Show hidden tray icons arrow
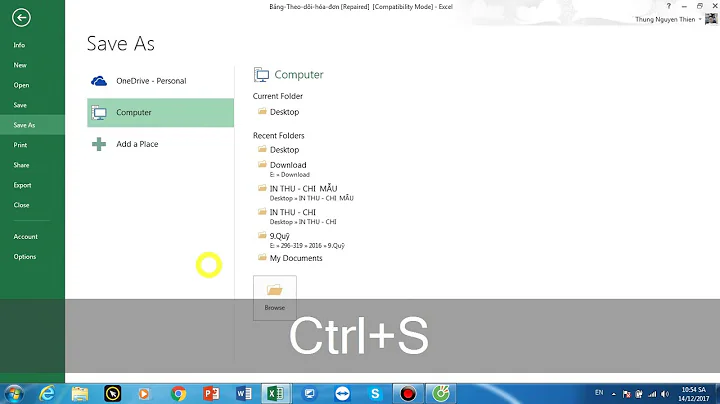720x404 pixels. tap(613, 394)
